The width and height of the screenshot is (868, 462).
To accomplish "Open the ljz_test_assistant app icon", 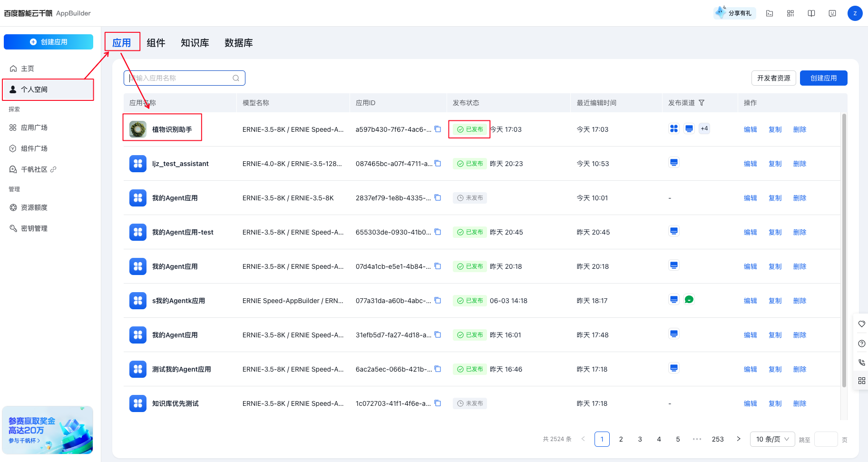I will pyautogui.click(x=138, y=164).
